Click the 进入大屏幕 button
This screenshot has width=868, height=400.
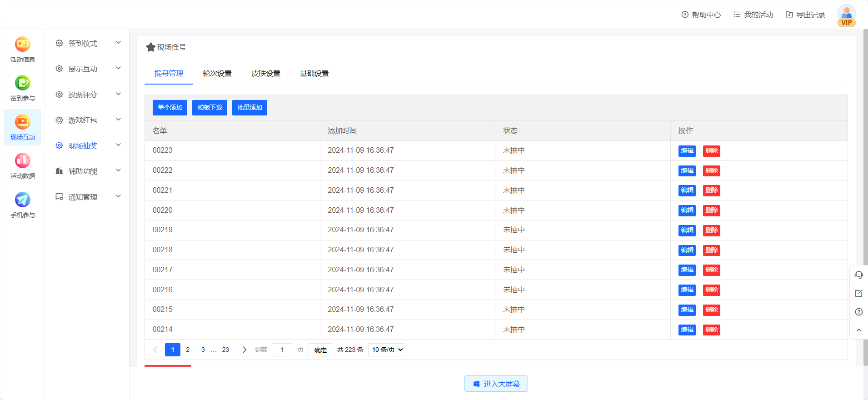(x=496, y=384)
